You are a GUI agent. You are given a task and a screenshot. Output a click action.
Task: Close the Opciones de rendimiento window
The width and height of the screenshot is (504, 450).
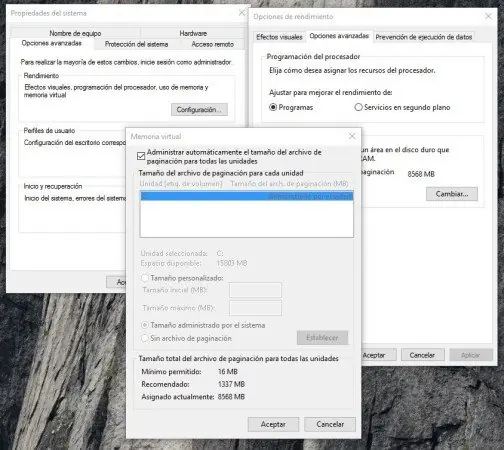coord(488,16)
